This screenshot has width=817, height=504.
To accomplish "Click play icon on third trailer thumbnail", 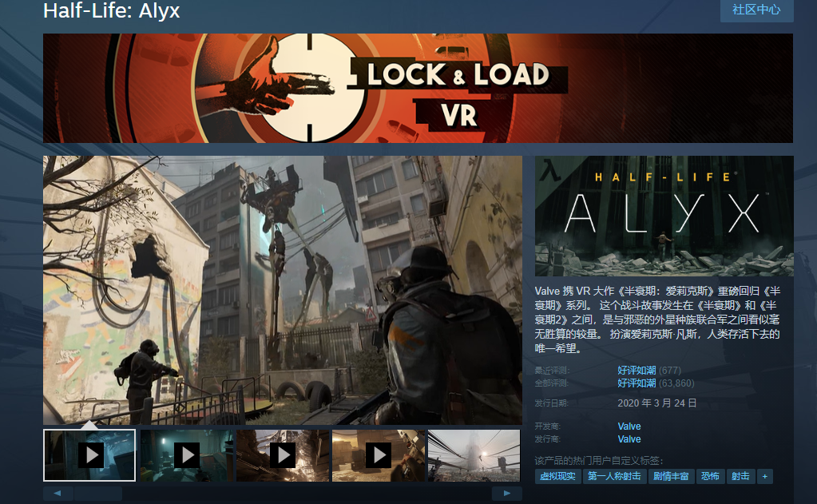I will click(x=283, y=455).
